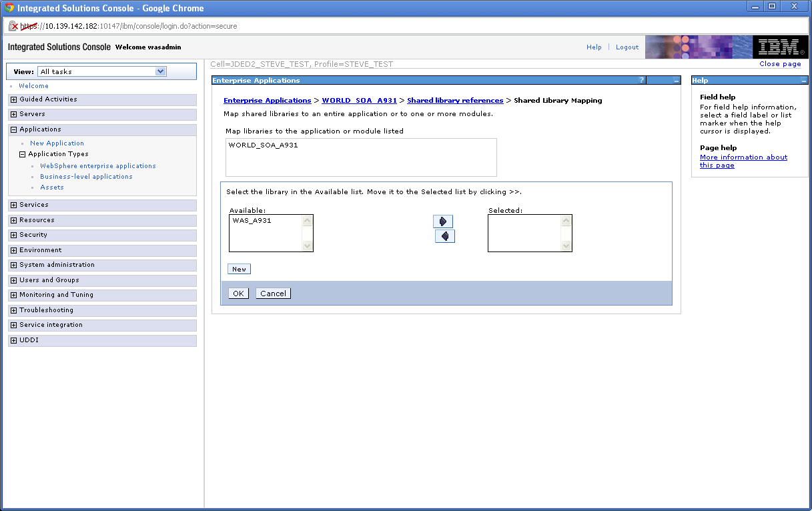This screenshot has width=812, height=511.
Task: Open the New Application link
Action: 57,143
